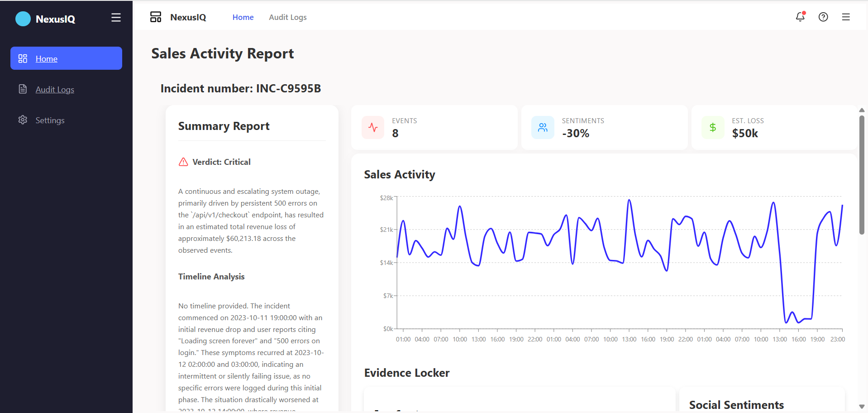Viewport: 868px width, 413px height.
Task: Click the Est. Loss dollar icon
Action: coord(713,127)
